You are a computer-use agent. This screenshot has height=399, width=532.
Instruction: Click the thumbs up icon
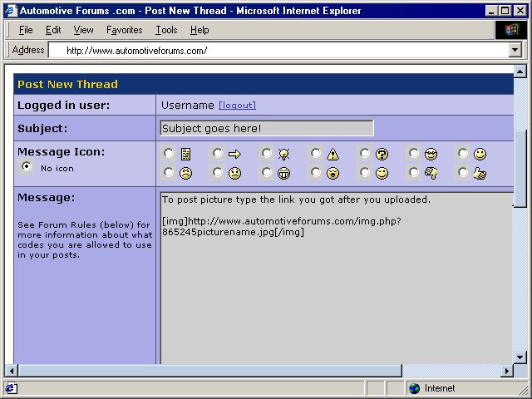pyautogui.click(x=480, y=174)
